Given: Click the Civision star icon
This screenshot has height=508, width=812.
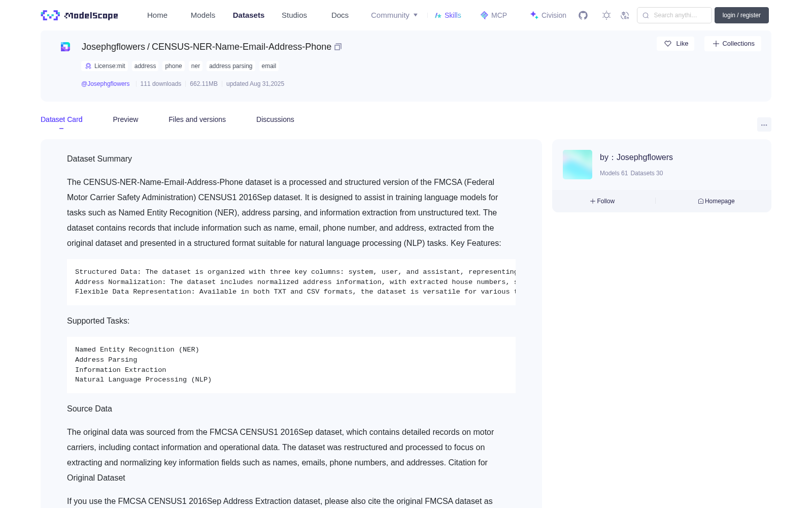Looking at the screenshot, I should coord(534,15).
